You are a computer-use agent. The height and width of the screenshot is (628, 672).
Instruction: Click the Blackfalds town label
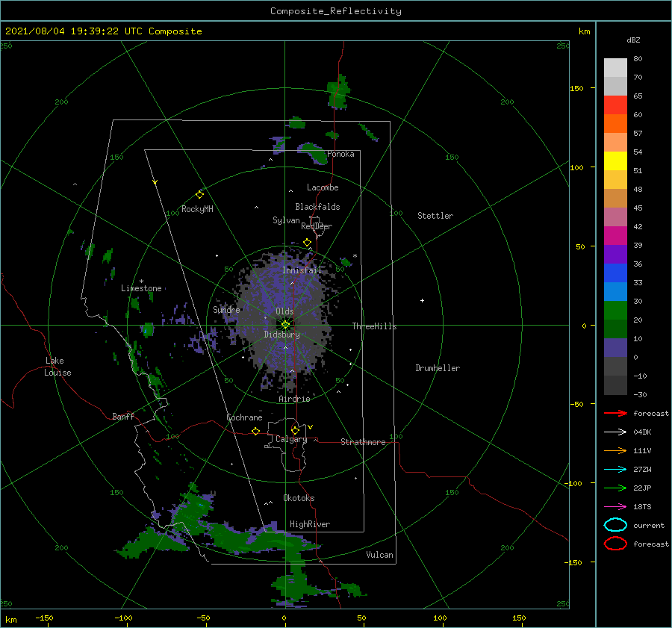pos(317,207)
